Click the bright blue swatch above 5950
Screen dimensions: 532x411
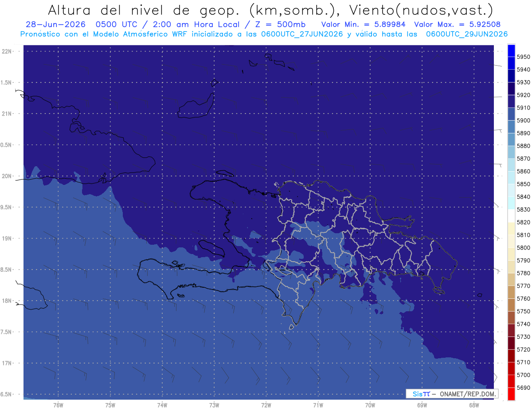511,51
